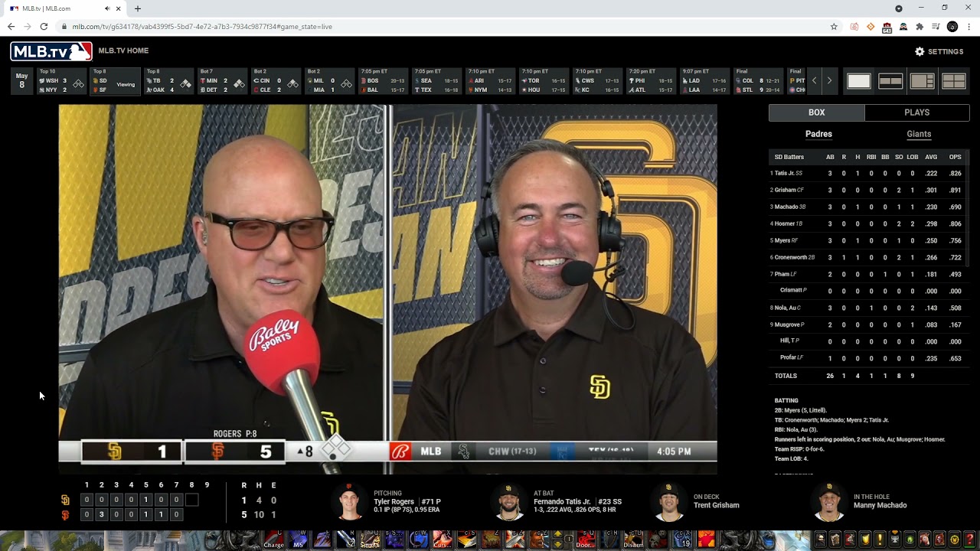Image resolution: width=980 pixels, height=551 pixels.
Task: Select the SD vs SF Viewing tile
Action: [116, 81]
